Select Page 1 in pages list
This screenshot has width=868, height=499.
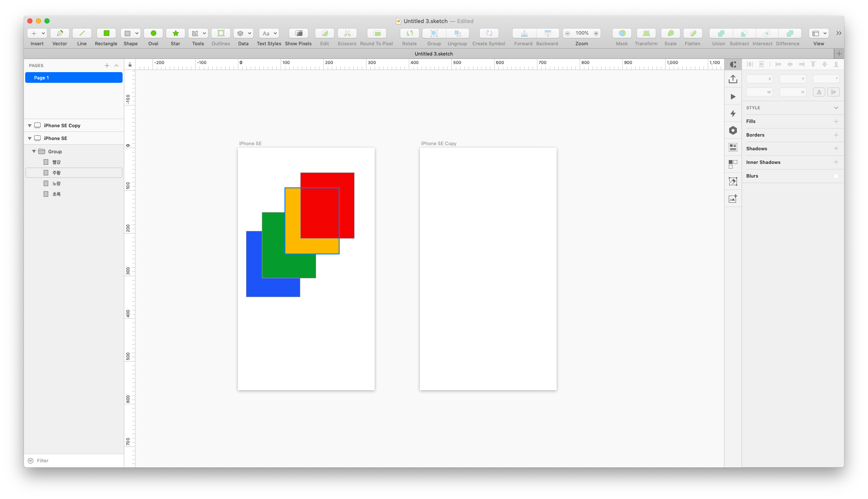click(x=74, y=78)
